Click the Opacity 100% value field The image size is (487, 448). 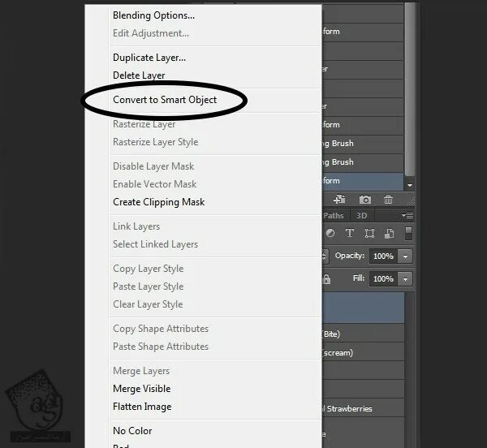pyautogui.click(x=384, y=256)
